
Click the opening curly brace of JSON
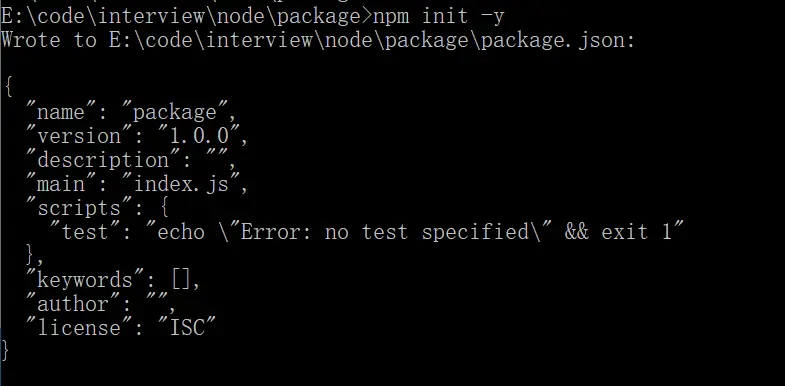click(x=9, y=88)
